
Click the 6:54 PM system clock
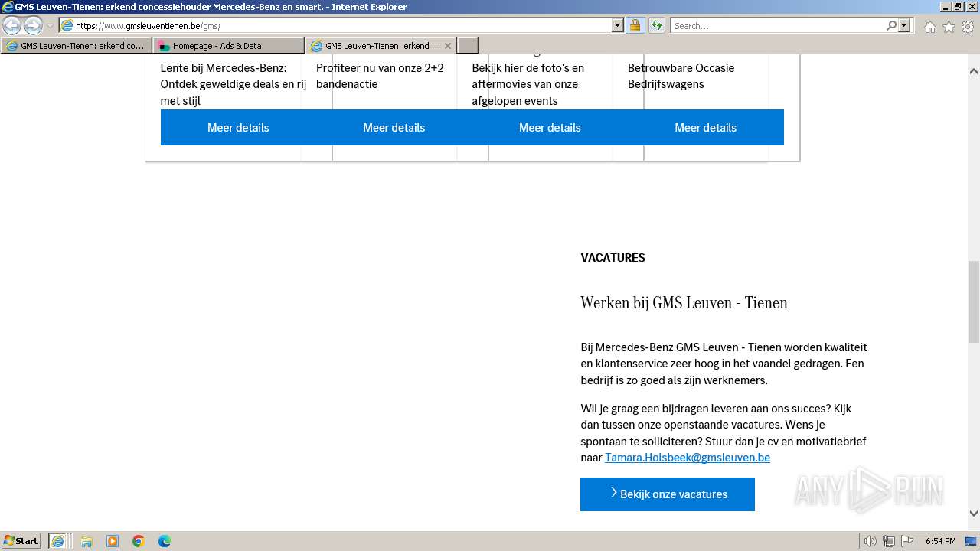[x=940, y=541]
